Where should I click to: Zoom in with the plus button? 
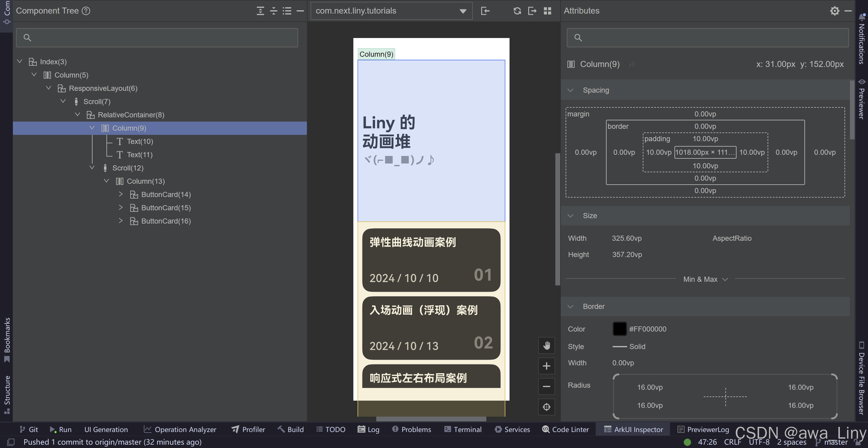pos(546,366)
